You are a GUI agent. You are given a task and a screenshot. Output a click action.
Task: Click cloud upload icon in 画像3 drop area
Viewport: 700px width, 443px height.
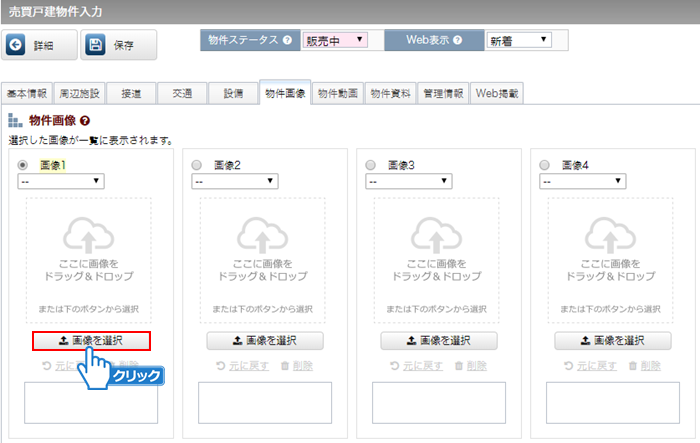(438, 235)
